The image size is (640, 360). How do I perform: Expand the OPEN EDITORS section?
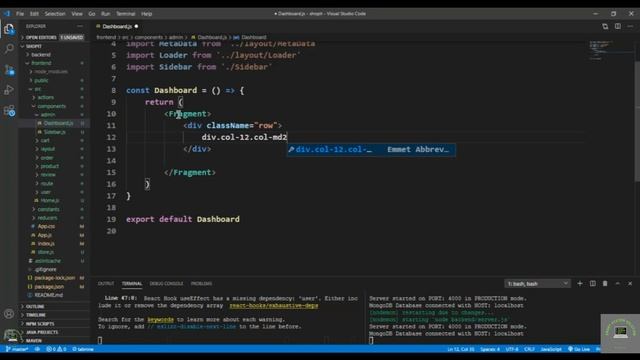(x=53, y=37)
